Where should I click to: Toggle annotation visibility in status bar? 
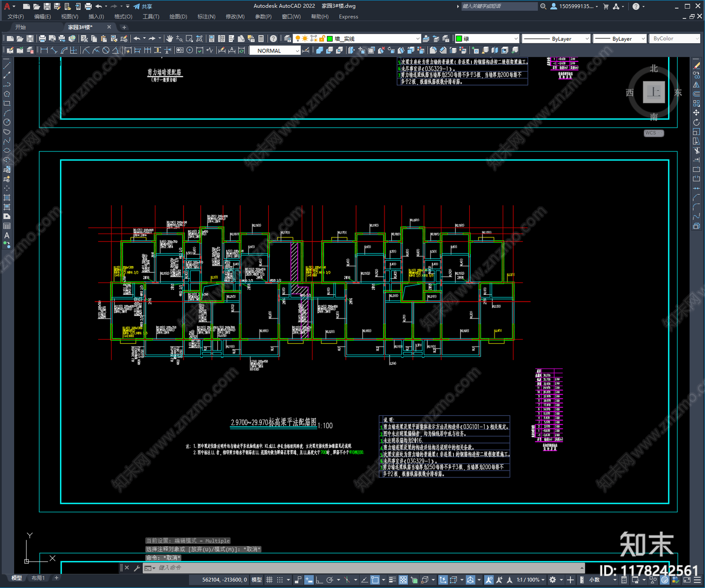[x=489, y=580]
